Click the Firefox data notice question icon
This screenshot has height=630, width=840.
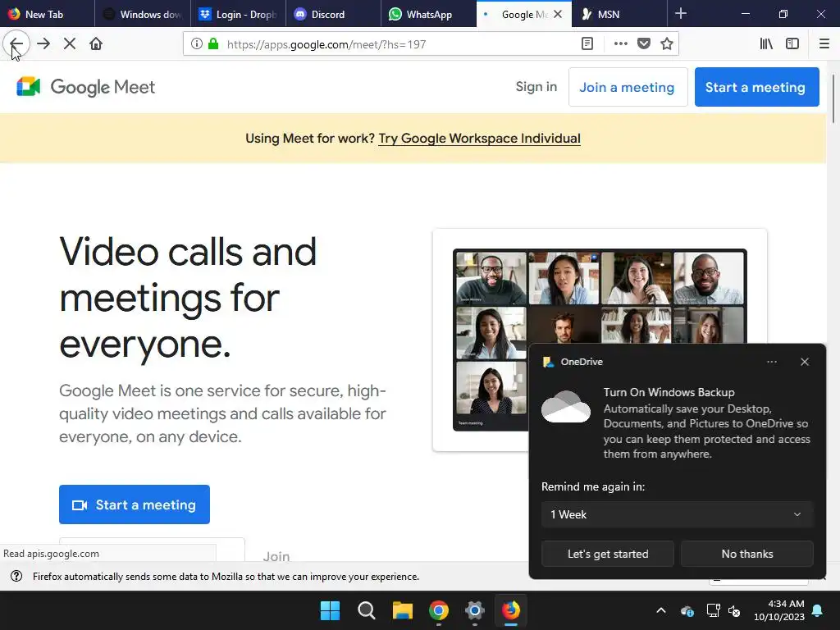click(x=16, y=577)
